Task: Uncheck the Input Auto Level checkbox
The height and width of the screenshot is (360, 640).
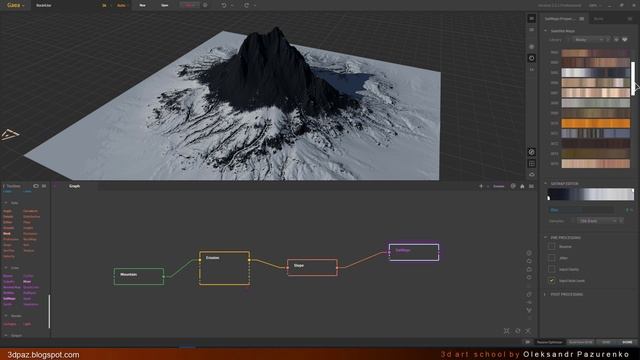Action: pyautogui.click(x=551, y=281)
